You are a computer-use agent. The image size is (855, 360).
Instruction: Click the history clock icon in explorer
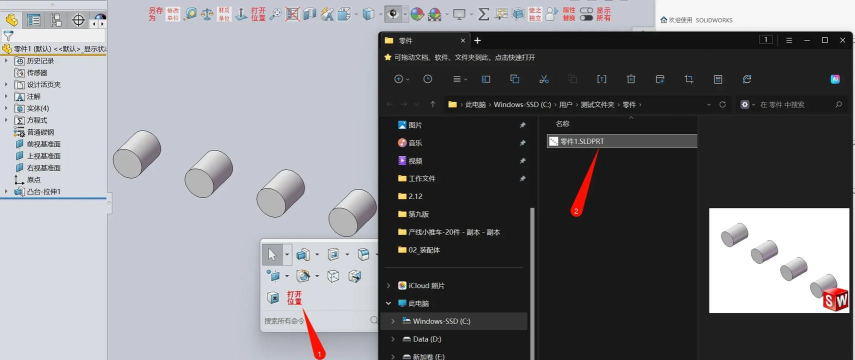(x=428, y=79)
